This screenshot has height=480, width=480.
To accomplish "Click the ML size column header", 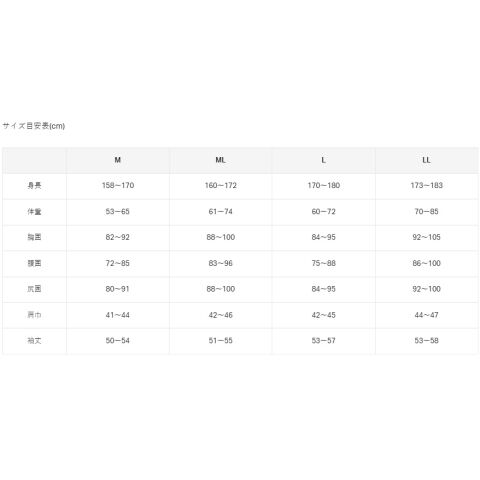I will tap(220, 160).
